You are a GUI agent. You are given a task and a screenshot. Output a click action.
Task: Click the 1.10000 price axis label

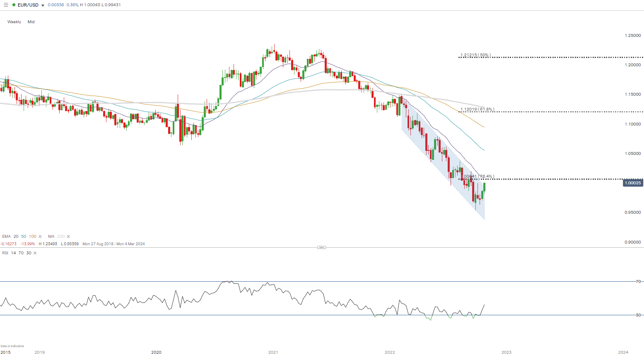pyautogui.click(x=633, y=124)
